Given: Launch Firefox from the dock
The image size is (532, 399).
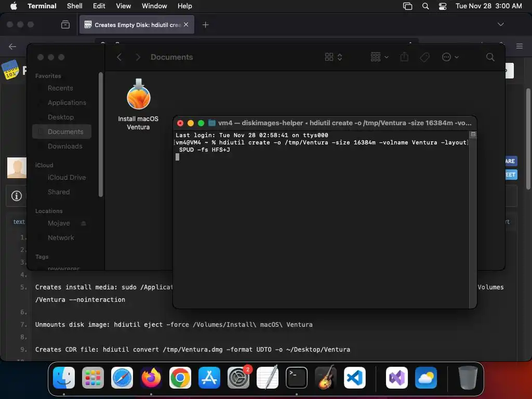Looking at the screenshot, I should (x=151, y=378).
